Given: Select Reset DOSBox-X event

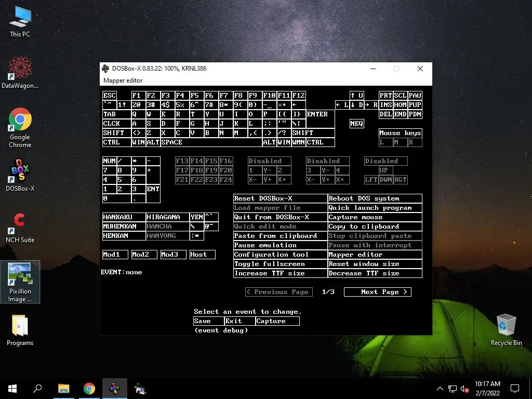Looking at the screenshot, I should 280,198.
